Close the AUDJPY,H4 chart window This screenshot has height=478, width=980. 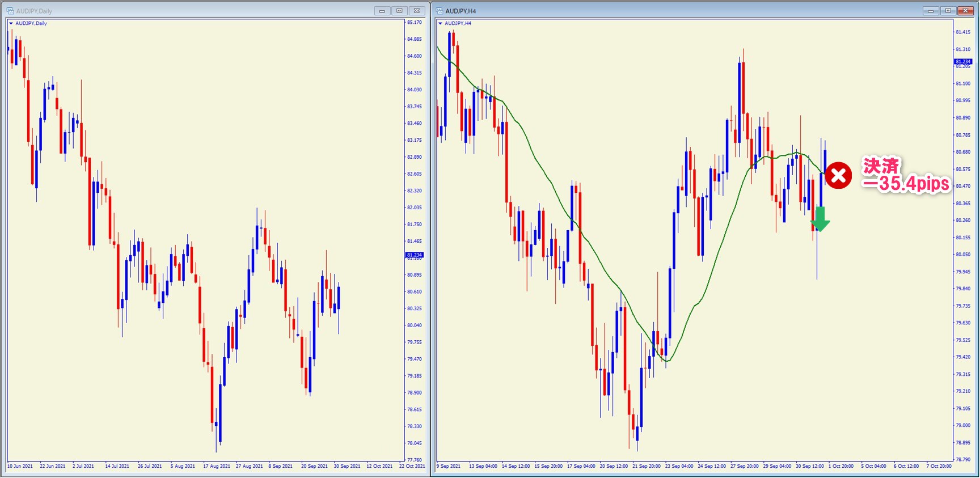tap(965, 11)
